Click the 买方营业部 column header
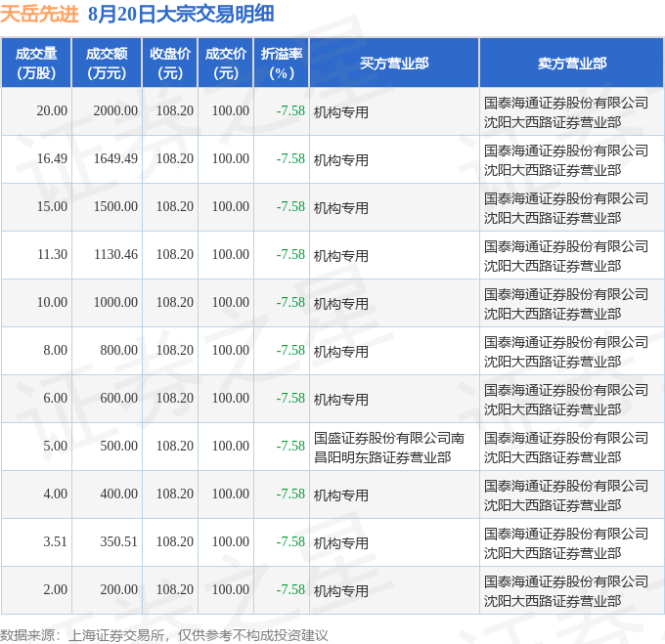 pyautogui.click(x=394, y=63)
